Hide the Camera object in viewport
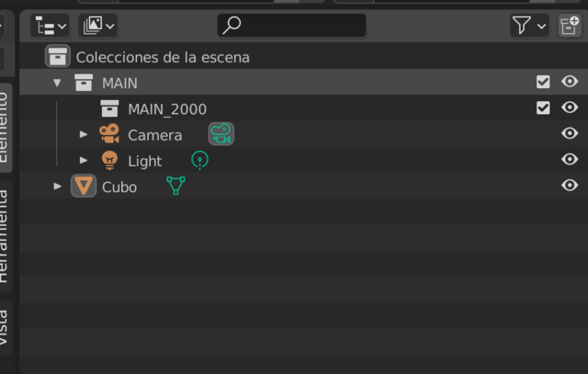Viewport: 588px width, 374px height. pyautogui.click(x=570, y=134)
